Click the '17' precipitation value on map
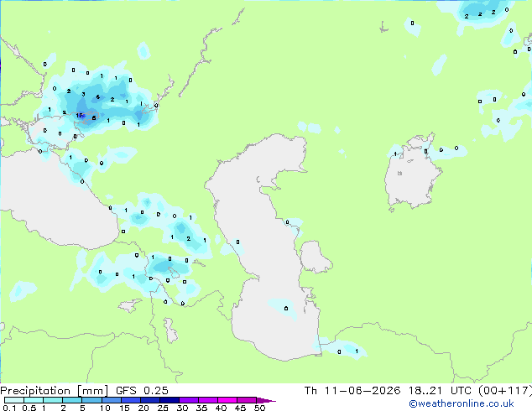The image size is (532, 411). click(80, 116)
